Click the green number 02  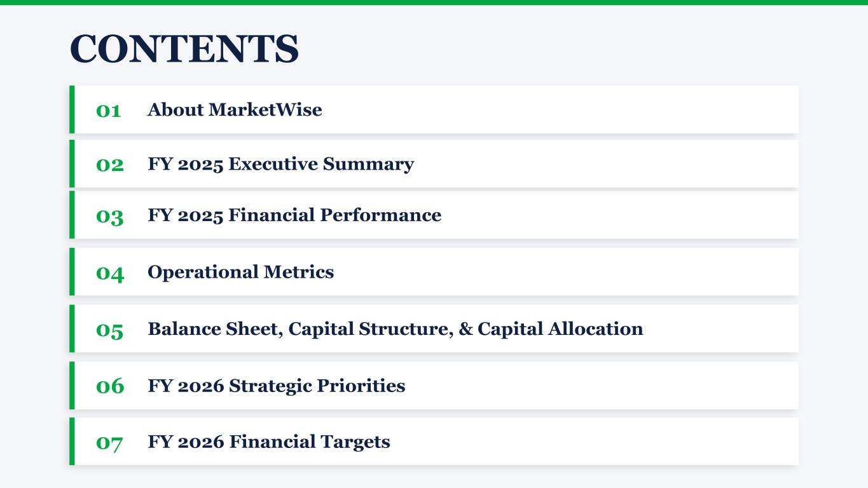tap(110, 165)
